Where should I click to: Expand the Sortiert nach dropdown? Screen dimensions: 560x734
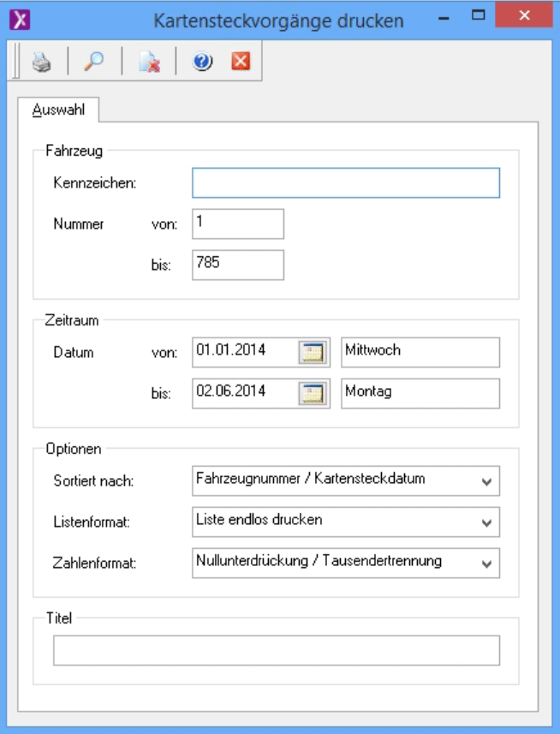point(486,481)
